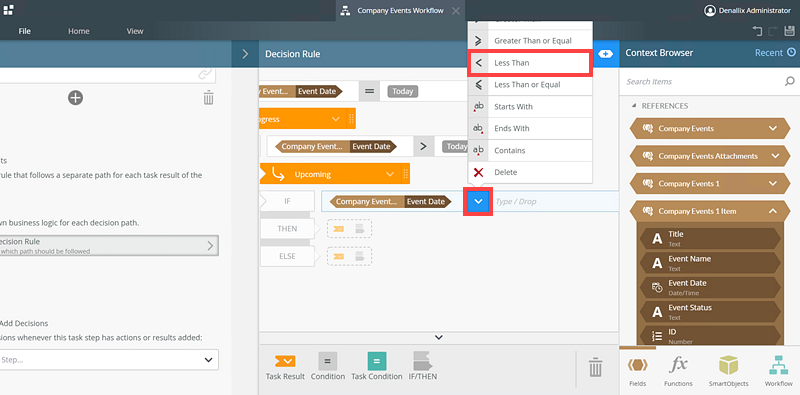The image size is (800, 395).
Task: Click the greater than operator icon
Action: 423,146
